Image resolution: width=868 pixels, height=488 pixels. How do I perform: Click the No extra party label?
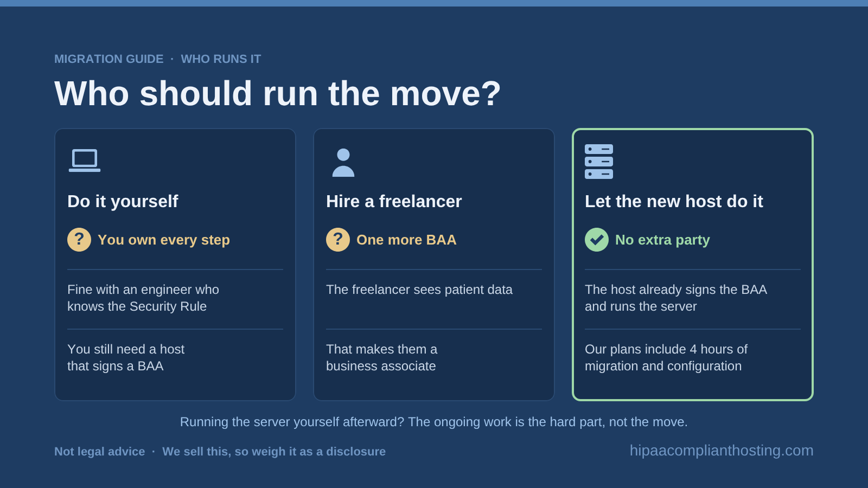coord(662,240)
